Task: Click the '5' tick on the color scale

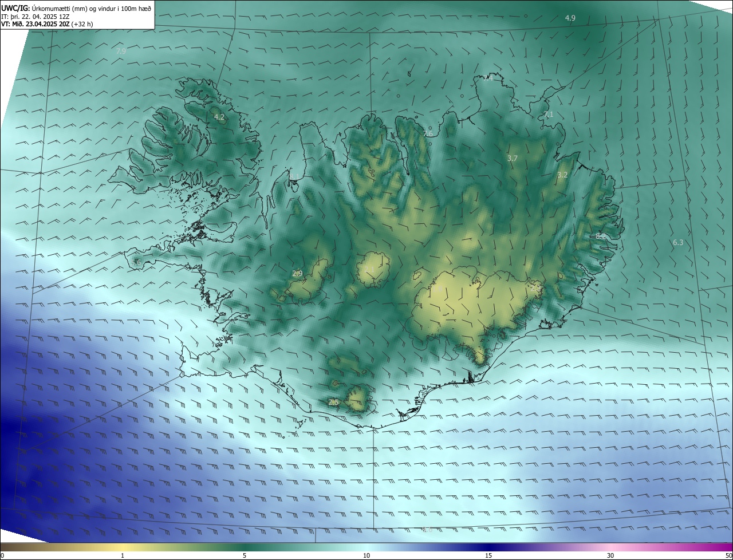Action: point(245,555)
